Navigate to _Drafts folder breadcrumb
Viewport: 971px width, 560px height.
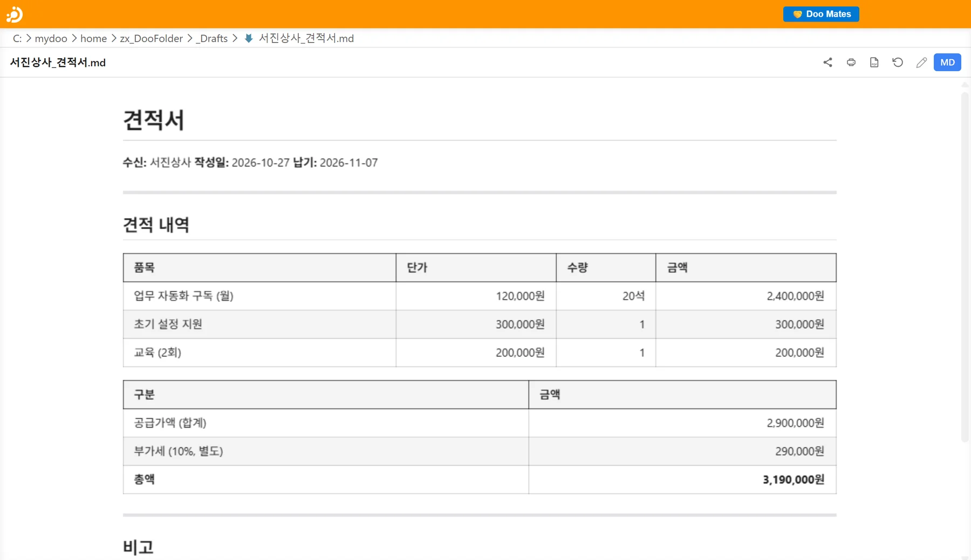(x=211, y=38)
